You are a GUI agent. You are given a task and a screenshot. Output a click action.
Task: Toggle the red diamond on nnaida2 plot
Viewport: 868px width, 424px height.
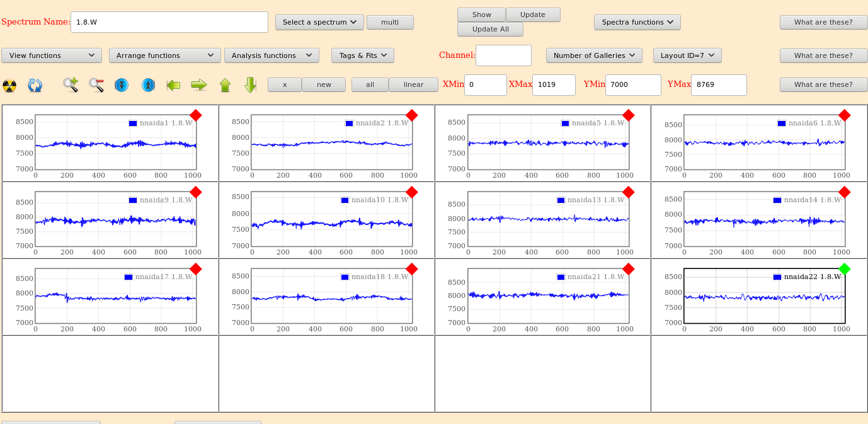click(x=412, y=115)
